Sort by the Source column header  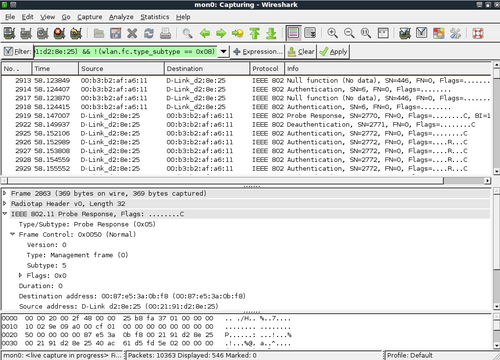pos(122,68)
